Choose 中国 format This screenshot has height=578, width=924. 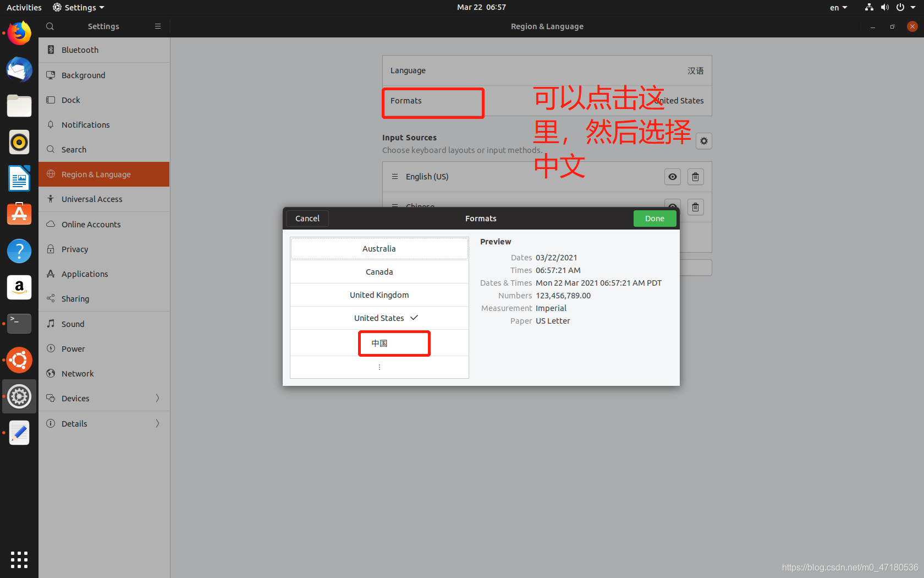point(380,343)
